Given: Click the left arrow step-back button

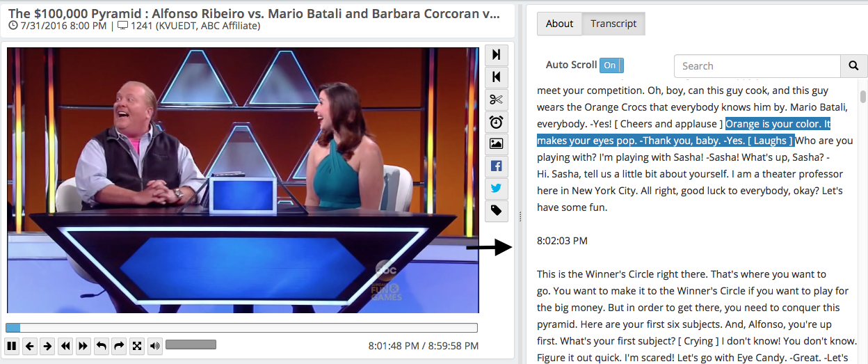Looking at the screenshot, I should [x=29, y=345].
